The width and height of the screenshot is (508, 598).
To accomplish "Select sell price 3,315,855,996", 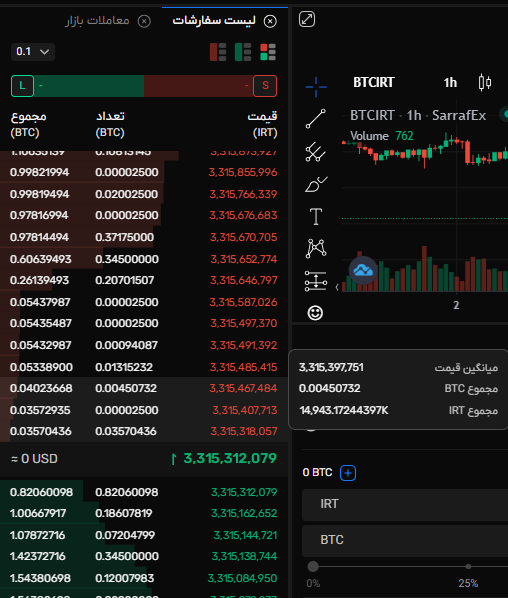I will tap(243, 172).
